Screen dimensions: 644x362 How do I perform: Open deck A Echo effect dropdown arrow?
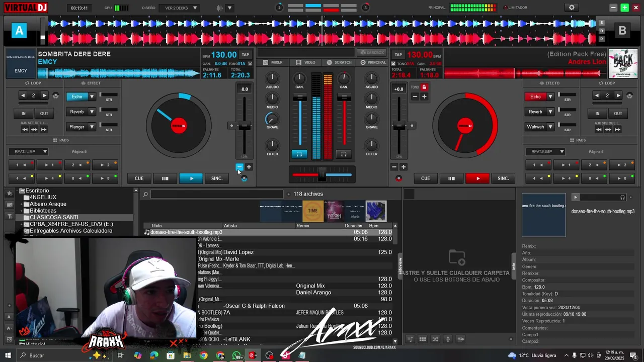tap(92, 97)
